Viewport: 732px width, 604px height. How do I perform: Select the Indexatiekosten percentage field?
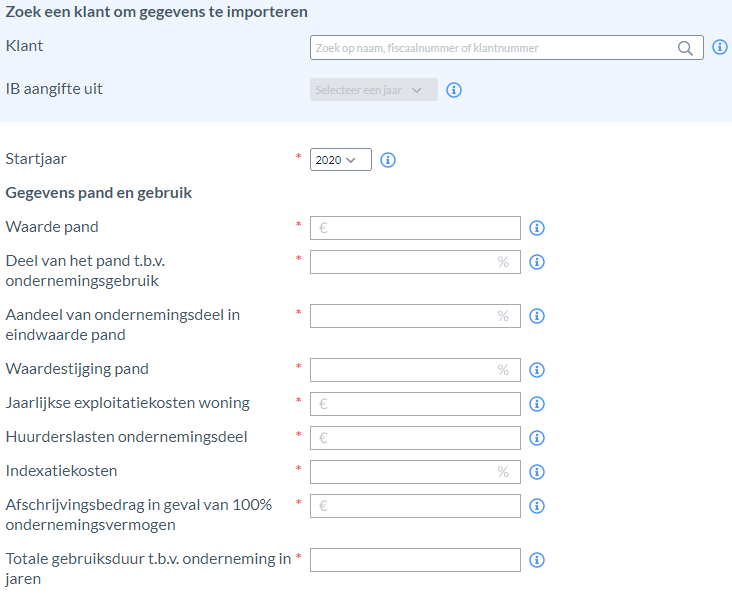pyautogui.click(x=415, y=472)
